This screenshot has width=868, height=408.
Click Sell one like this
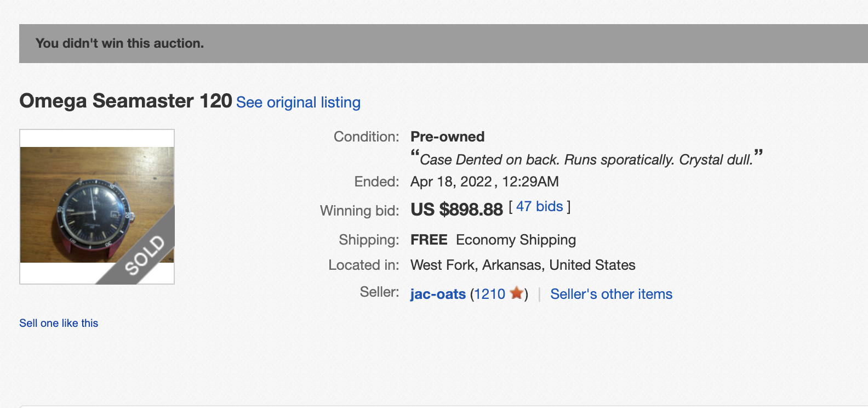click(x=59, y=323)
